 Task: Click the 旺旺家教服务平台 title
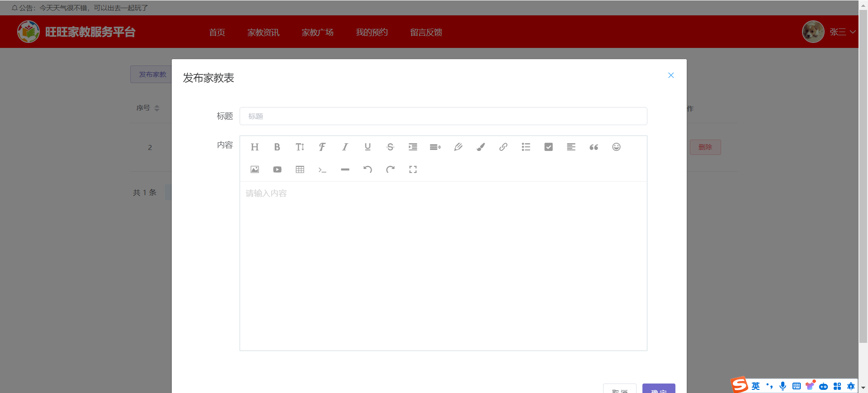(x=90, y=32)
